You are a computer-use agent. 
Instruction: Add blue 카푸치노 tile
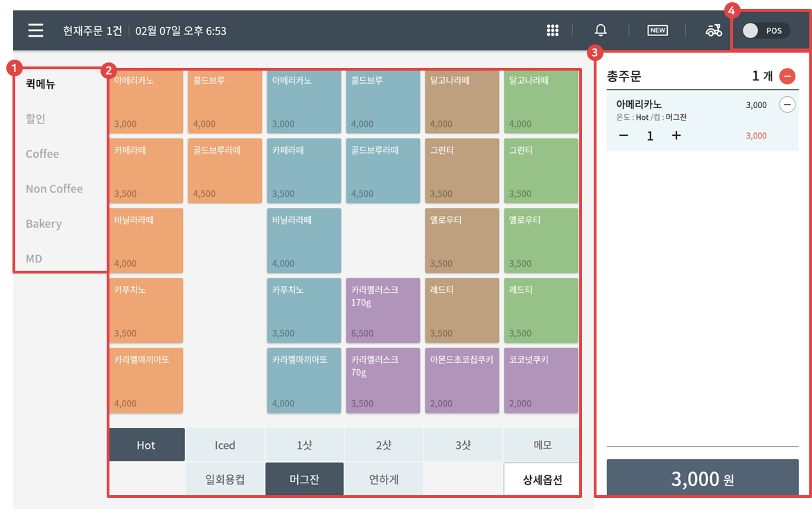[x=304, y=310]
